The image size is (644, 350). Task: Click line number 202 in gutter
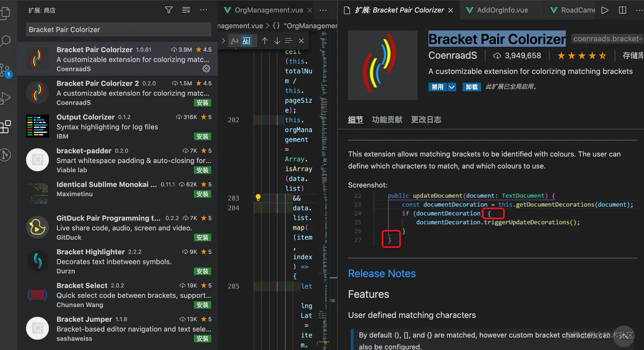(x=233, y=120)
